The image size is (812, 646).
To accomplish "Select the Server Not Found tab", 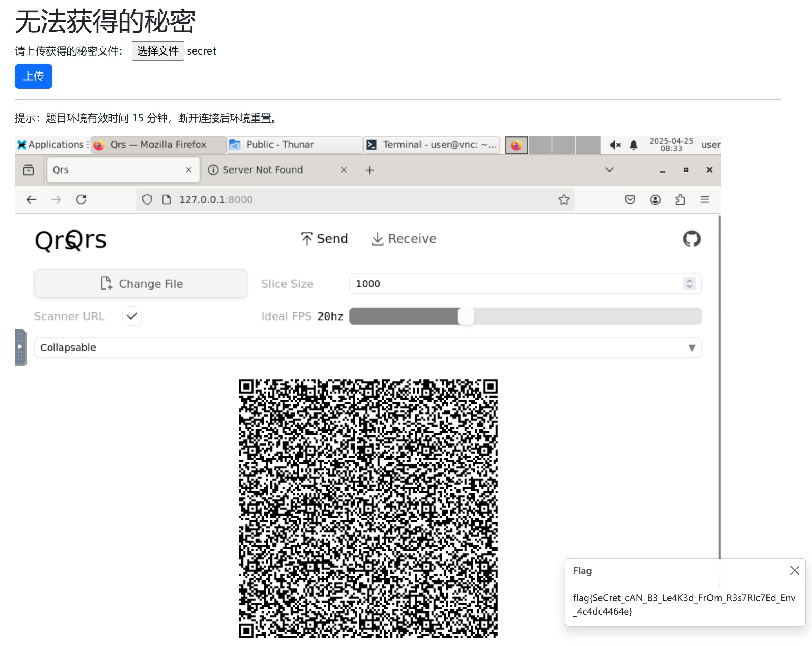I will 278,170.
